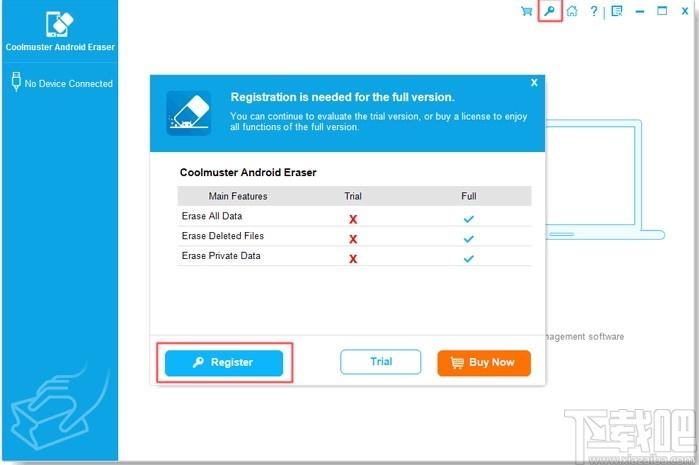Select 'No Device Connected' status text

[x=69, y=84]
